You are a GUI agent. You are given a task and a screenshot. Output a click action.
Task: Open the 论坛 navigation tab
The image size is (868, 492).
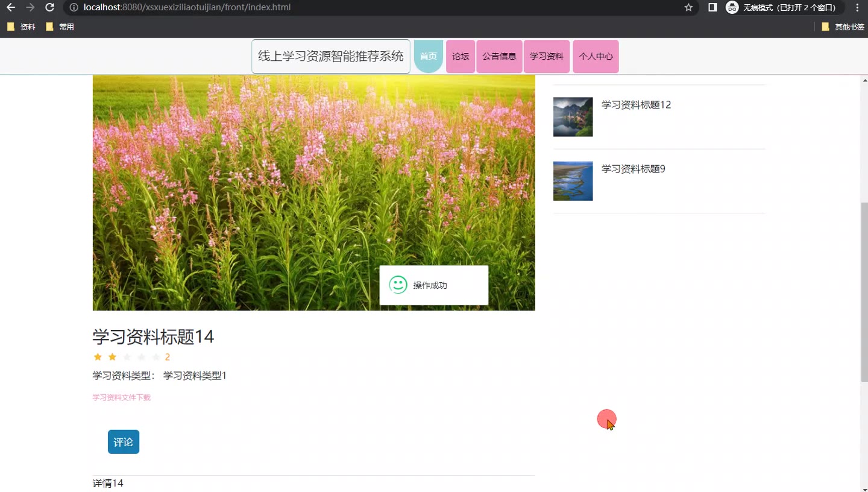pos(461,56)
